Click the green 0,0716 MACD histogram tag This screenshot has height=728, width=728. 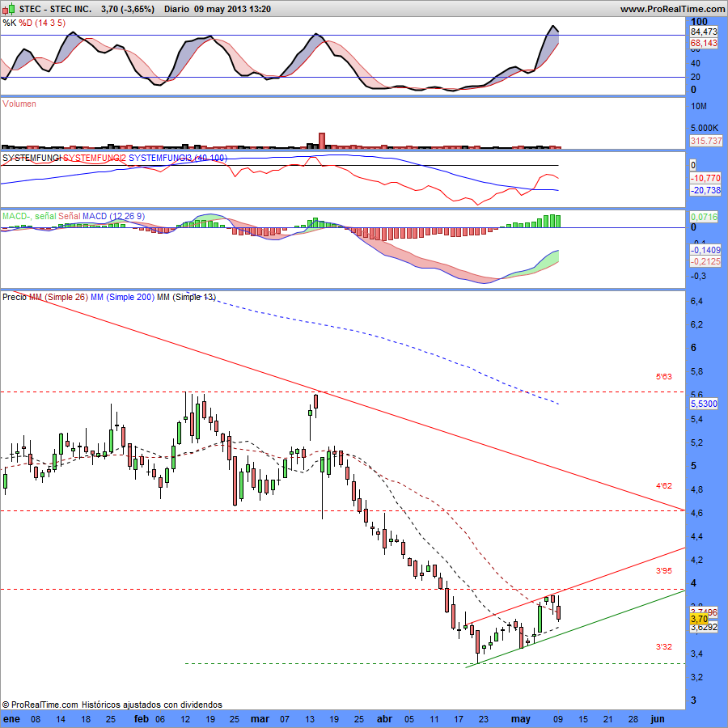(705, 217)
